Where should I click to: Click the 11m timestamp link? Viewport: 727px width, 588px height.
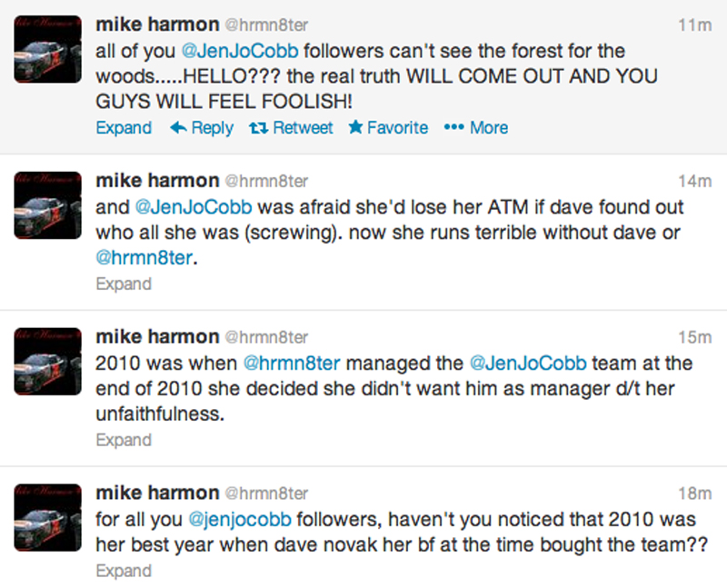pos(695,25)
